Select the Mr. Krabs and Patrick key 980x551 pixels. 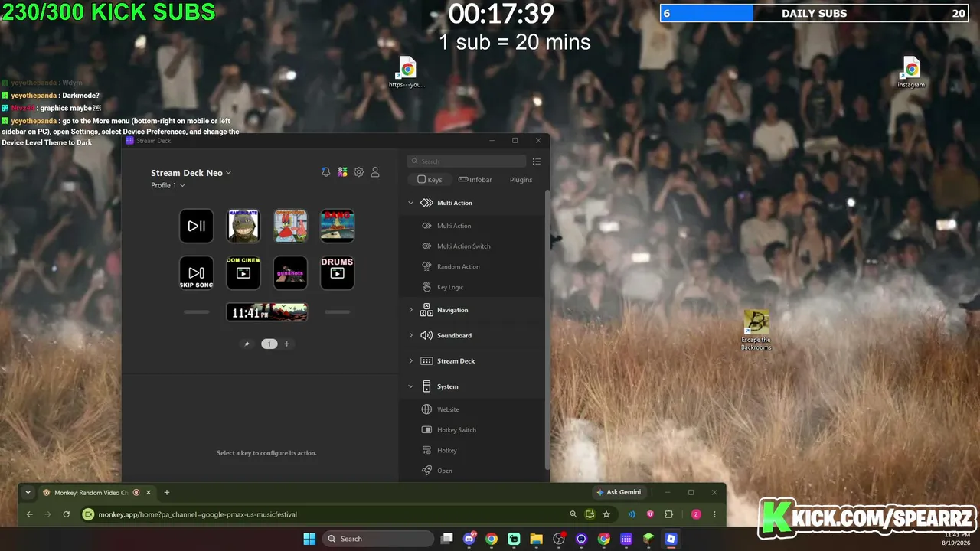(x=290, y=226)
